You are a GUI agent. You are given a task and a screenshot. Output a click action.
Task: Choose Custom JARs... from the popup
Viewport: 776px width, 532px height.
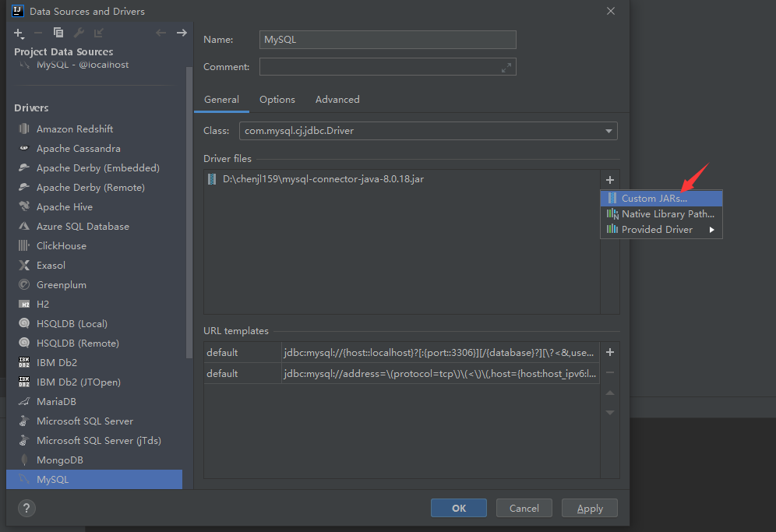pos(661,198)
